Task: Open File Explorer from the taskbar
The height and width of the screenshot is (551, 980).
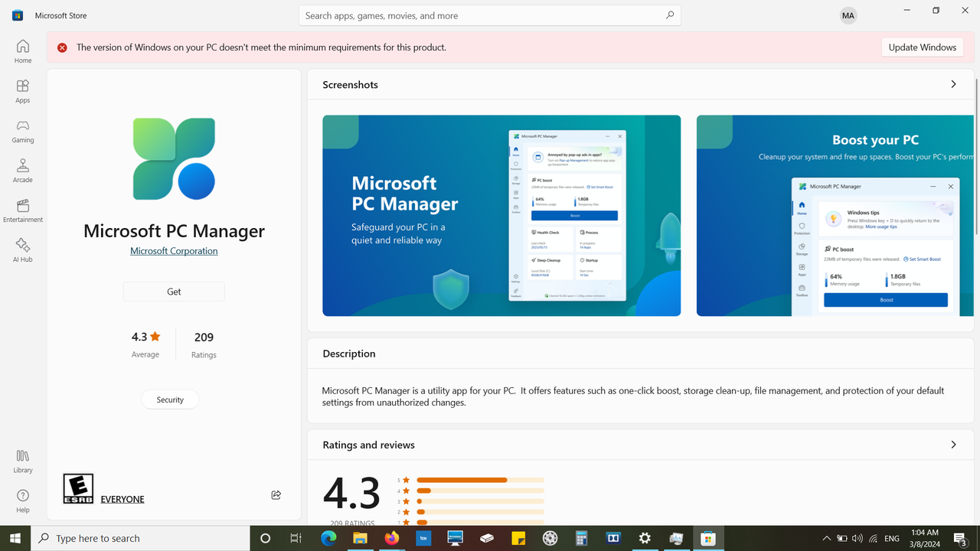Action: (x=360, y=539)
